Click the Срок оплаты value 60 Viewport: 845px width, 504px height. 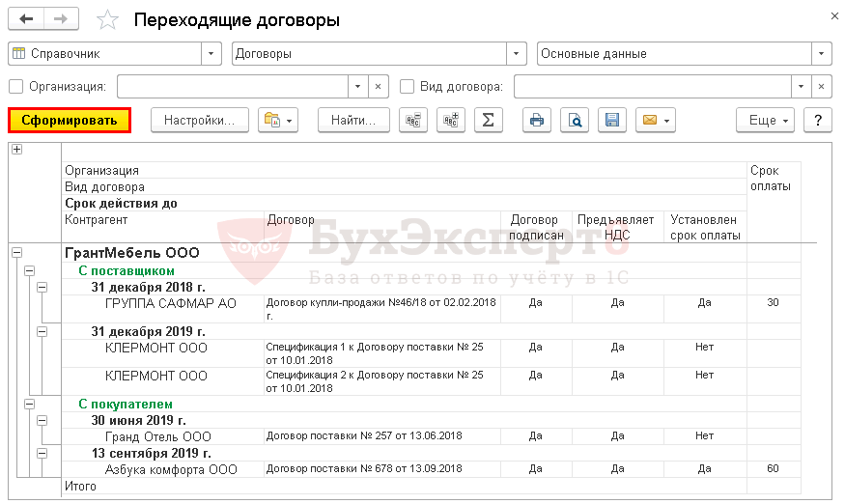click(x=773, y=469)
